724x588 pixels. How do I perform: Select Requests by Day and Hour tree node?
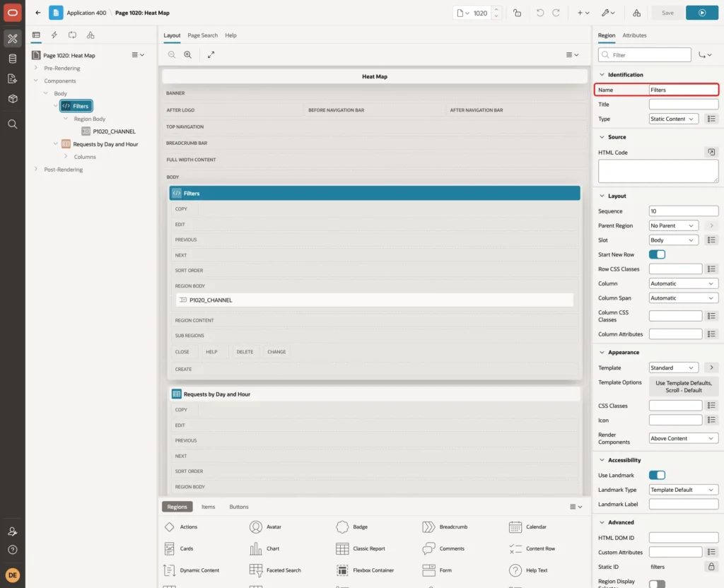click(105, 144)
